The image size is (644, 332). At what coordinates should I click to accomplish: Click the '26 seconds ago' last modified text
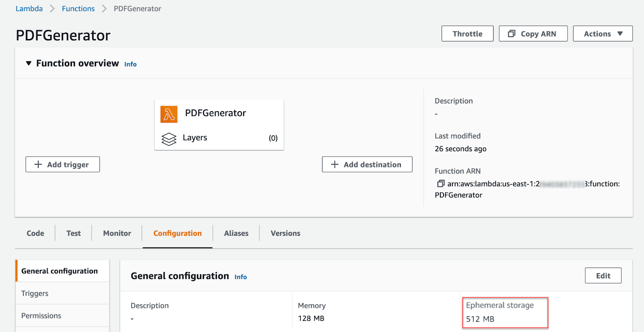pos(460,149)
